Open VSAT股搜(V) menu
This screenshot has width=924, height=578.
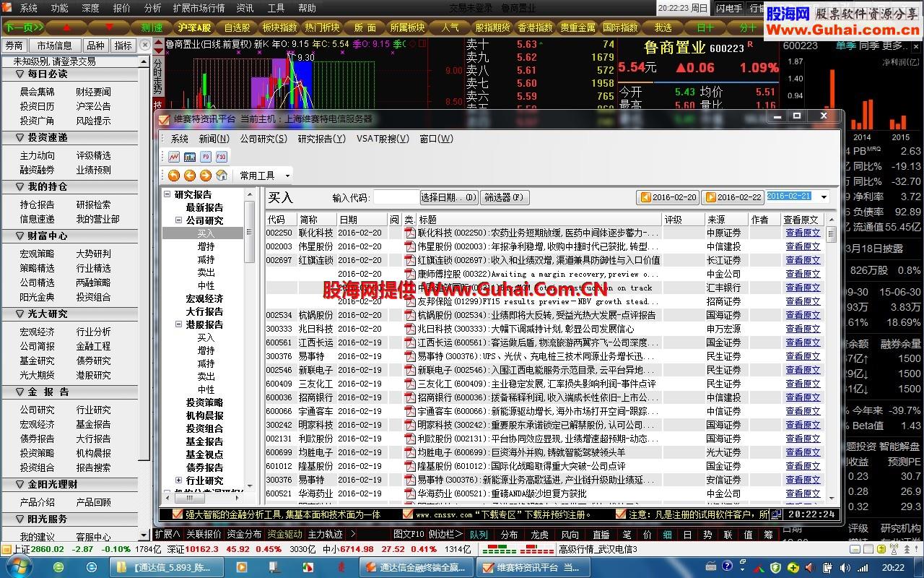click(x=382, y=139)
